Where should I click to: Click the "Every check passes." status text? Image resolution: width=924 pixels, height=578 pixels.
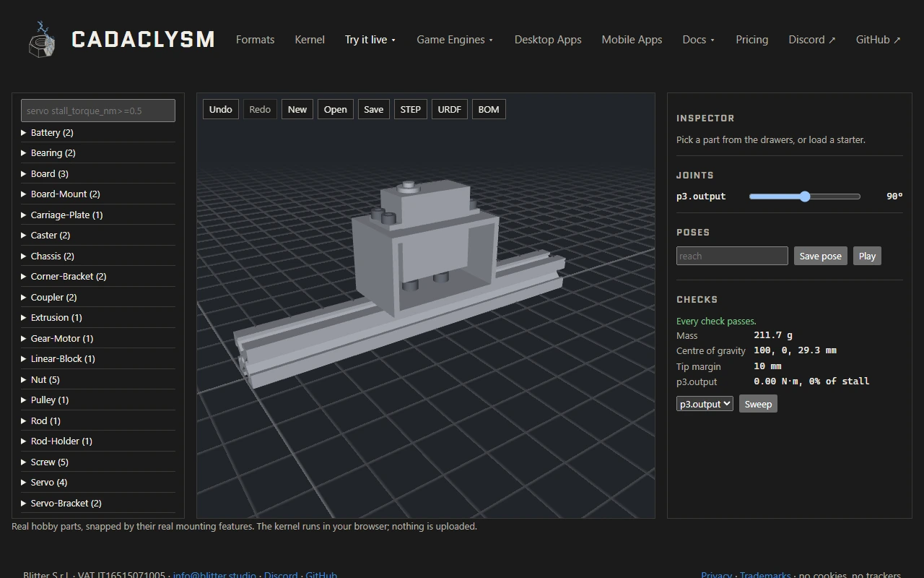click(x=716, y=321)
